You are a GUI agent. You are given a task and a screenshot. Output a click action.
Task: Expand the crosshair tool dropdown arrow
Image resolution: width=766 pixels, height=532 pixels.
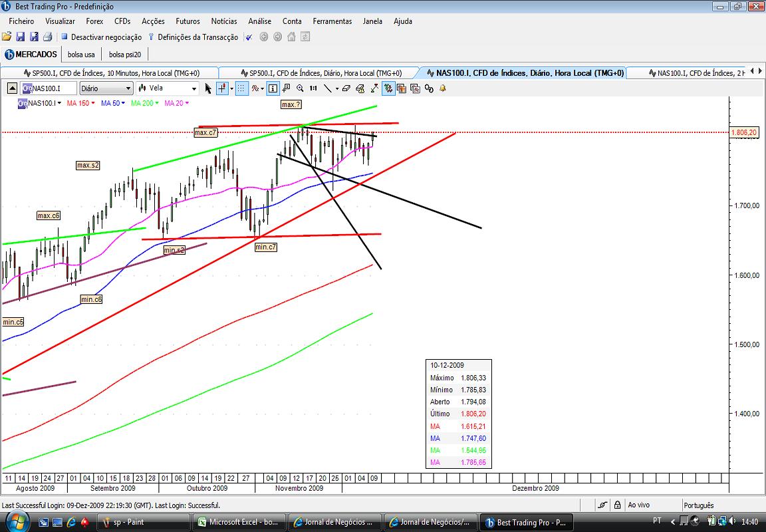(231, 88)
